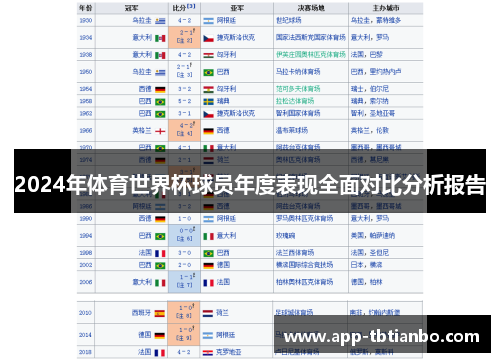Open the 范可多夫体育场 venue link in the 1954 row

(x=298, y=89)
